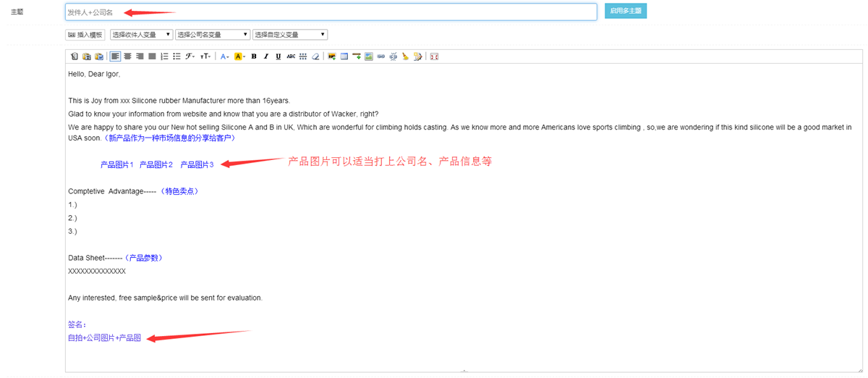Right-align the paragraph
This screenshot has width=868, height=378.
[x=140, y=56]
